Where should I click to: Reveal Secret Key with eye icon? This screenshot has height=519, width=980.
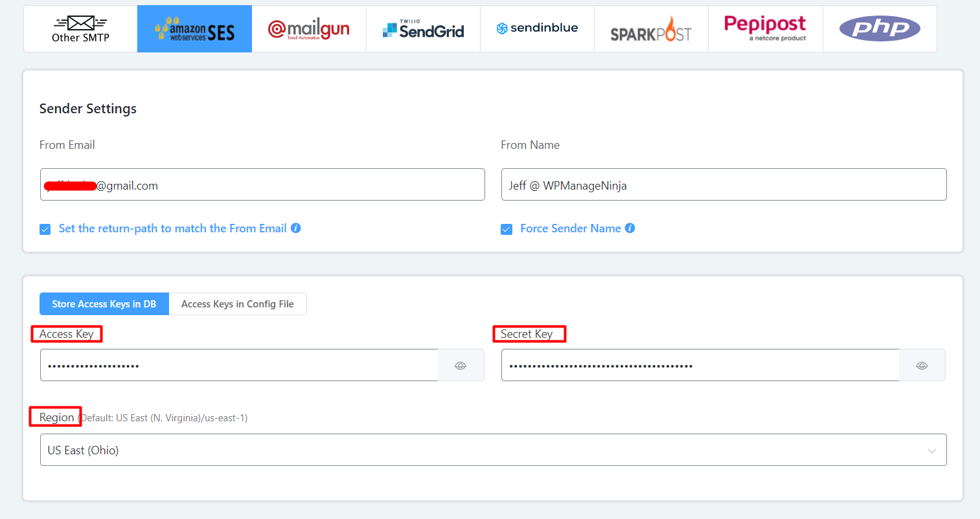coord(922,366)
